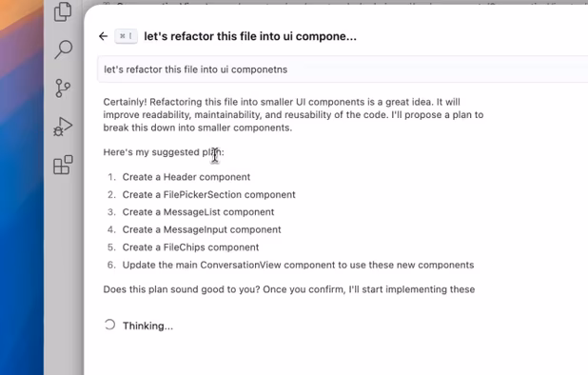Open the Explorer files icon in sidebar
The image size is (588, 375).
pyautogui.click(x=63, y=11)
